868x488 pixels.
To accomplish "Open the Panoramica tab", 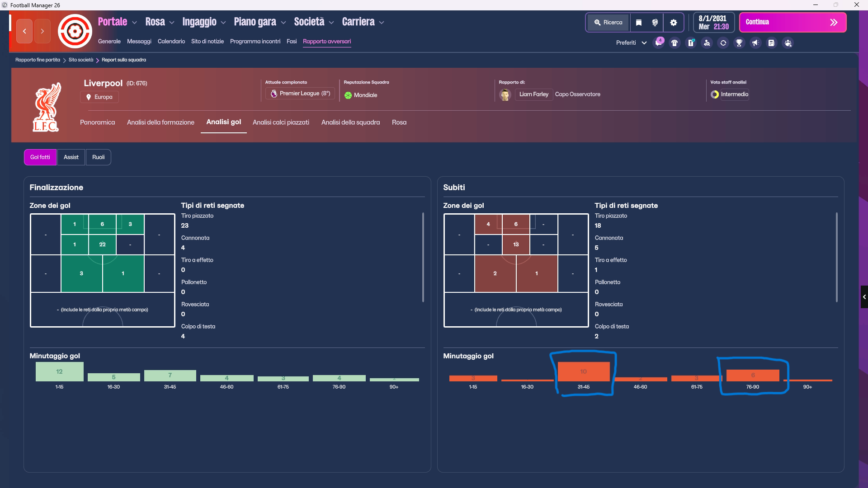I will pyautogui.click(x=97, y=122).
